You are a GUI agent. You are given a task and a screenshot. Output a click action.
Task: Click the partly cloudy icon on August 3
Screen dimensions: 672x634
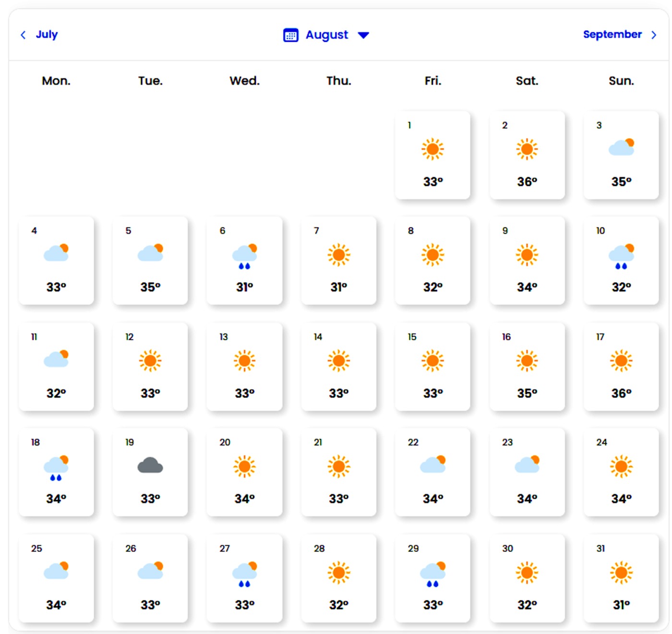tap(621, 147)
